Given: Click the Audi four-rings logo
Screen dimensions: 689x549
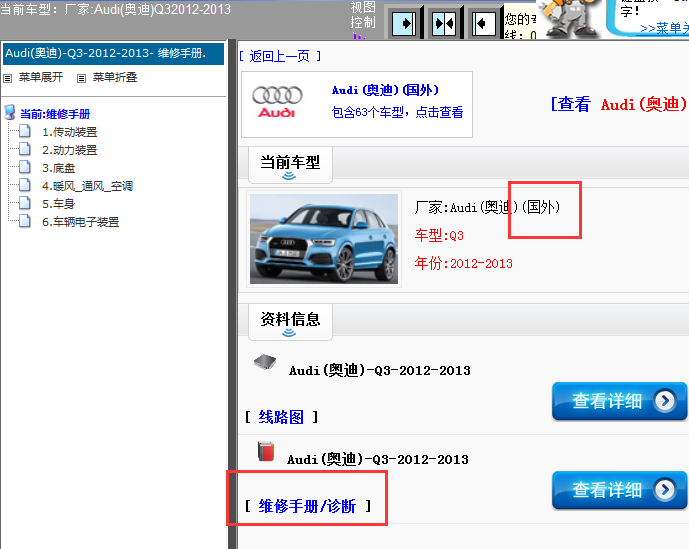Looking at the screenshot, I should pyautogui.click(x=277, y=102).
